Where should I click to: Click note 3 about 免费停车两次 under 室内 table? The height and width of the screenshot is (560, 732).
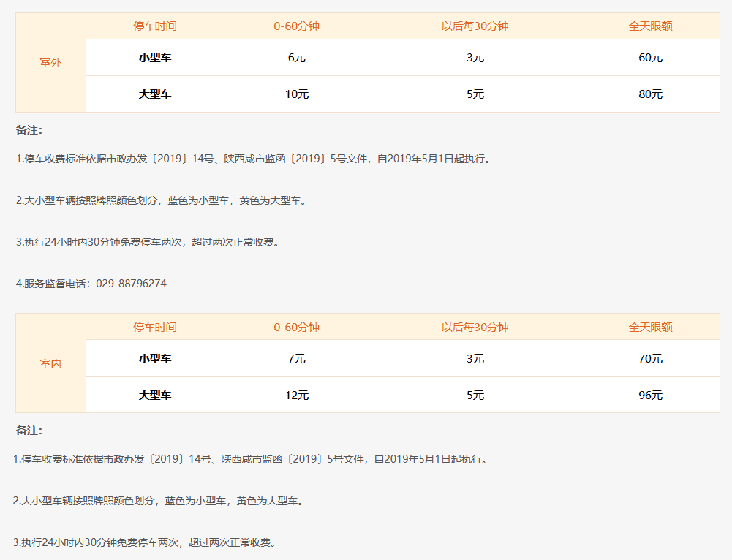pos(146,542)
